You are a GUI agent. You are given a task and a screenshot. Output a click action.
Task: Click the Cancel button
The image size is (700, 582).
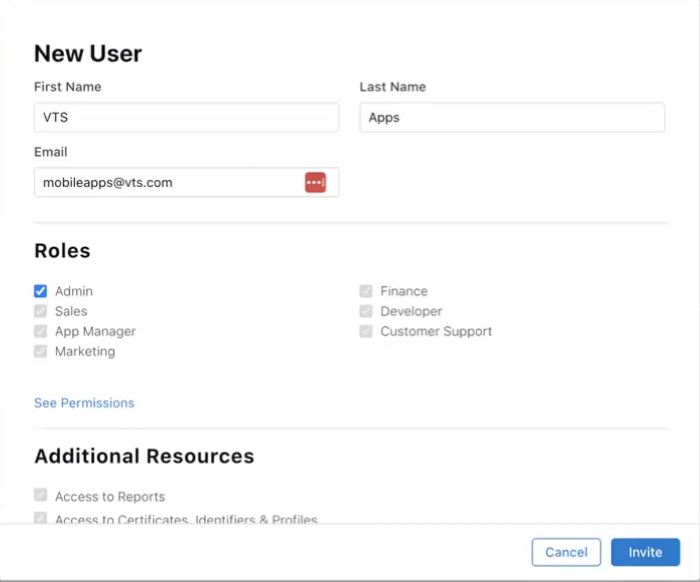click(x=566, y=552)
